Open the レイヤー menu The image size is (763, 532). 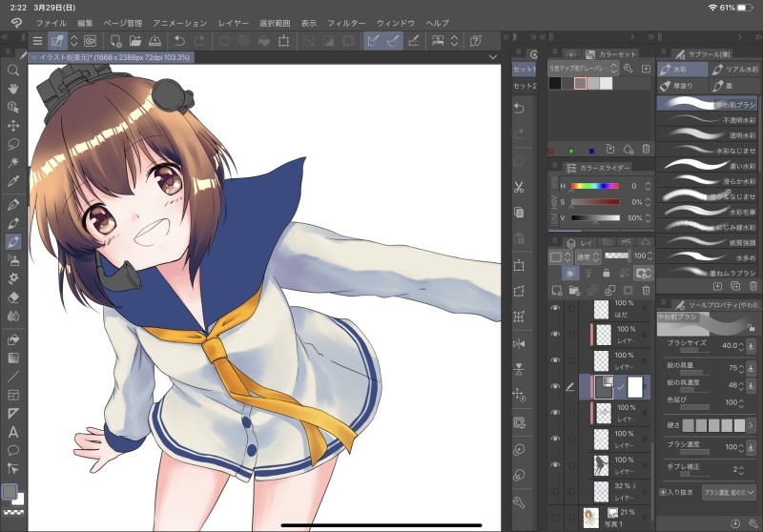233,23
